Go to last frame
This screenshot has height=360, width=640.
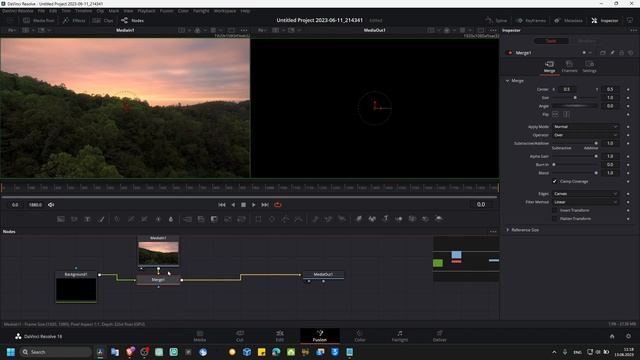[265, 205]
